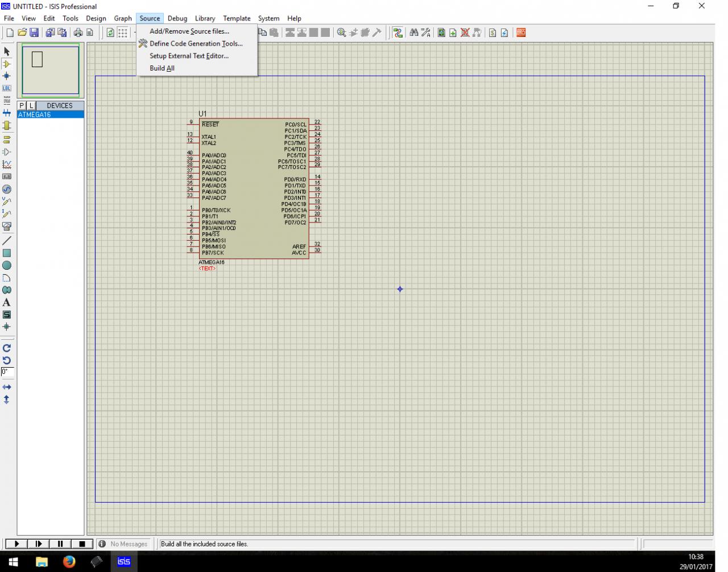Select the 2D text 'A' tool

7,302
